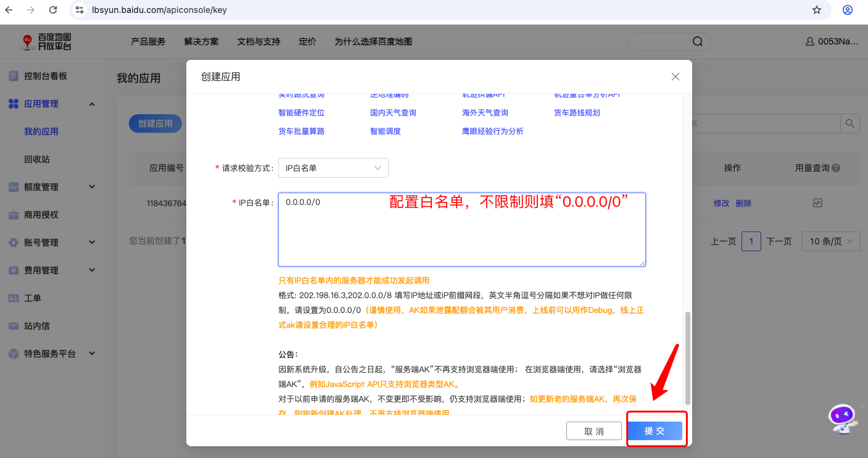Viewport: 868px width, 458px height.
Task: Click the 控制台看板 dashboard icon
Action: pyautogui.click(x=13, y=76)
